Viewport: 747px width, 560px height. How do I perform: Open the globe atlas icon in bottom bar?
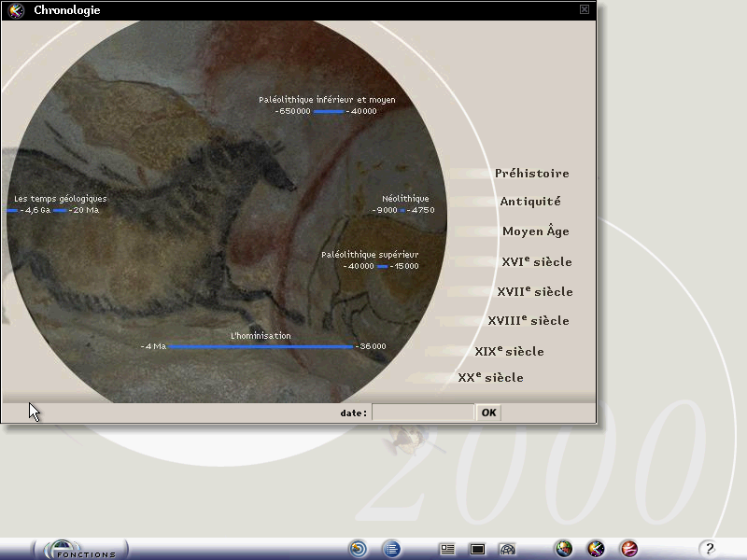[x=564, y=549]
